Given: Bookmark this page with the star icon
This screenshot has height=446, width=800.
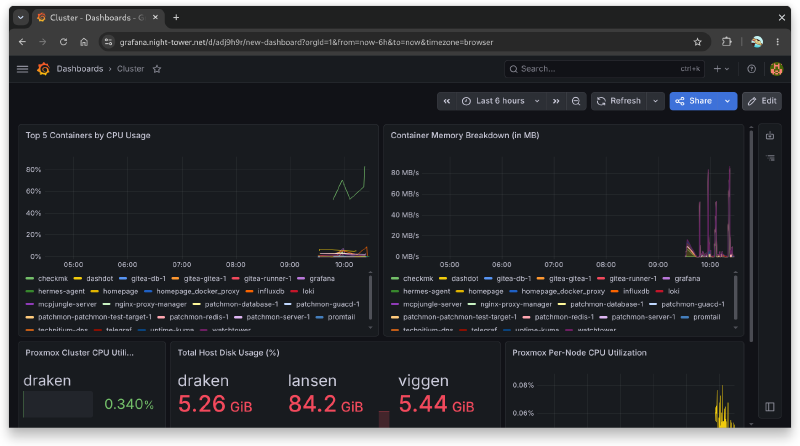Looking at the screenshot, I should [697, 42].
